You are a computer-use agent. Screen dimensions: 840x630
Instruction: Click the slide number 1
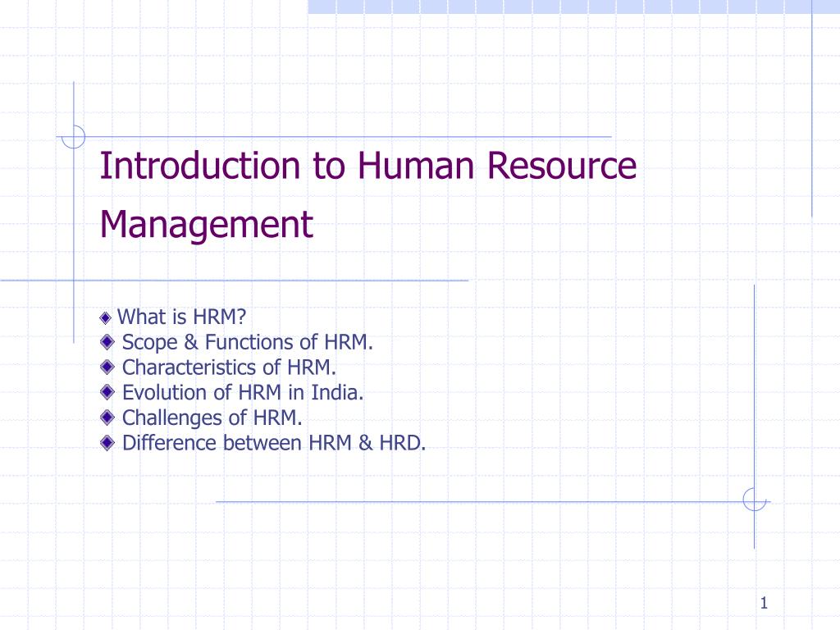click(764, 603)
